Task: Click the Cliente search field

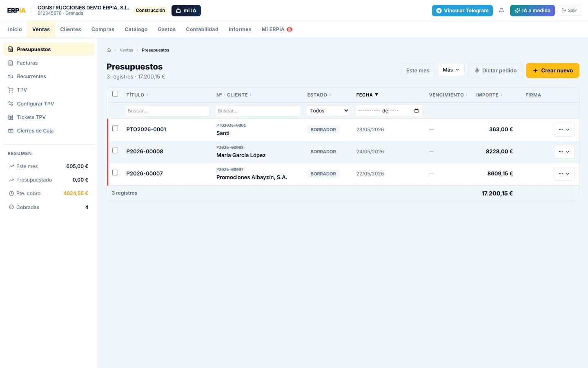Action: (258, 111)
